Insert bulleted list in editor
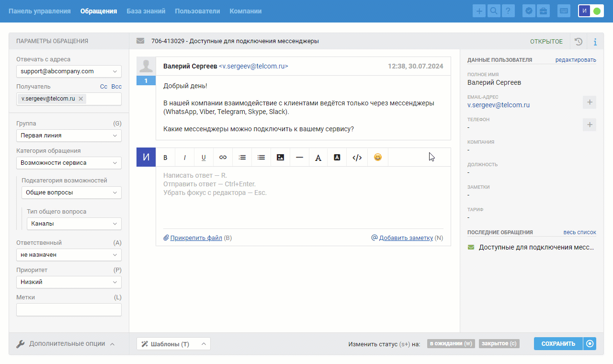 (261, 157)
